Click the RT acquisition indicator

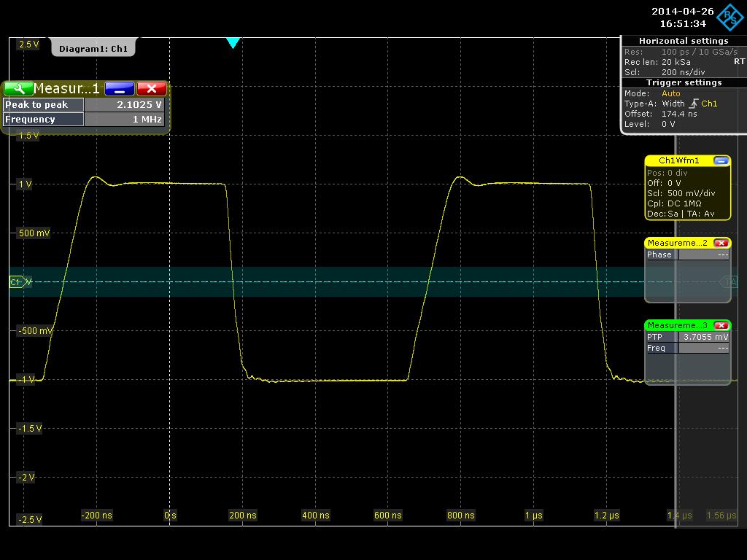(739, 61)
